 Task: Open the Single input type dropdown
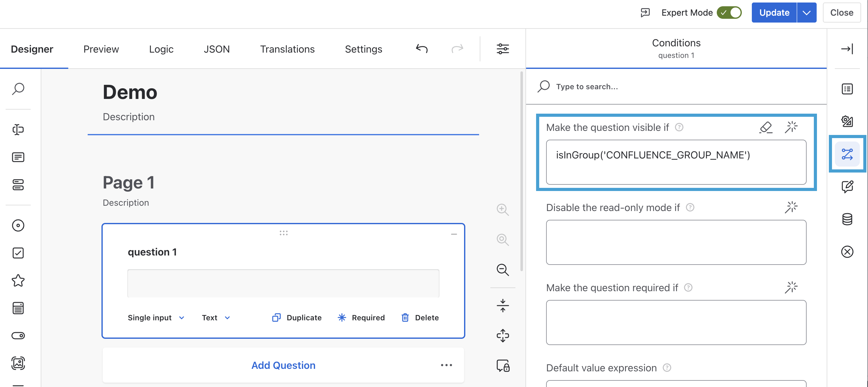pyautogui.click(x=156, y=317)
